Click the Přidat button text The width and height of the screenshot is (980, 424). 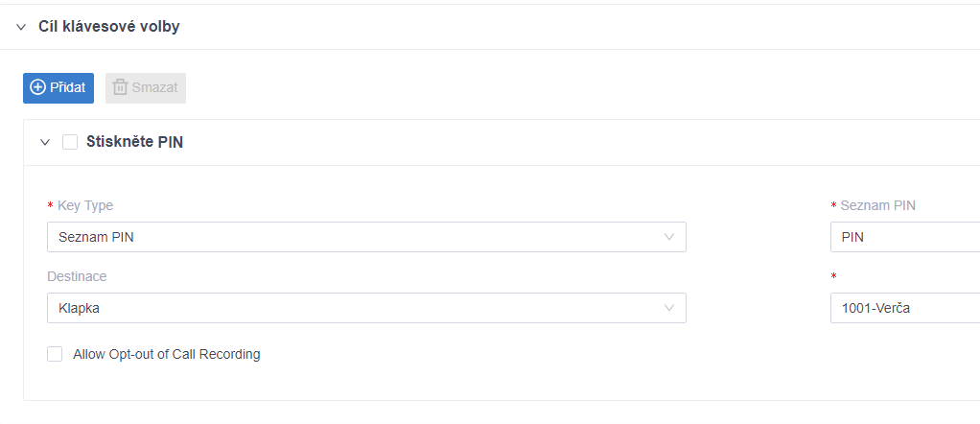[67, 87]
